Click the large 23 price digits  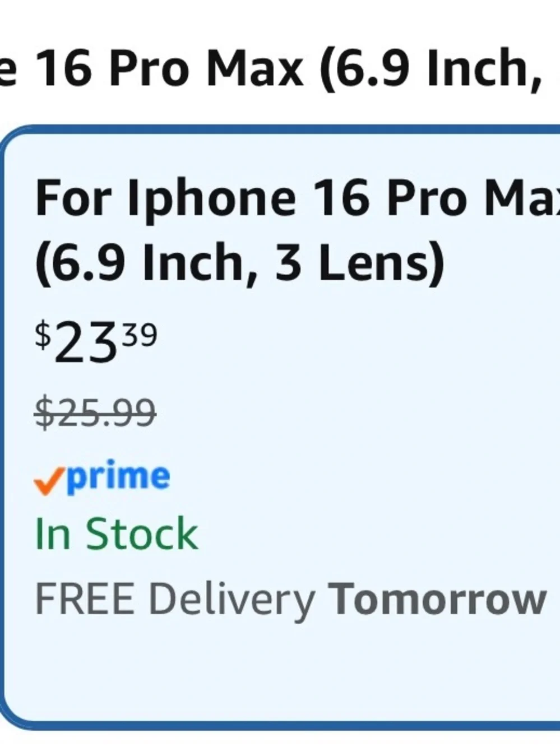click(86, 343)
